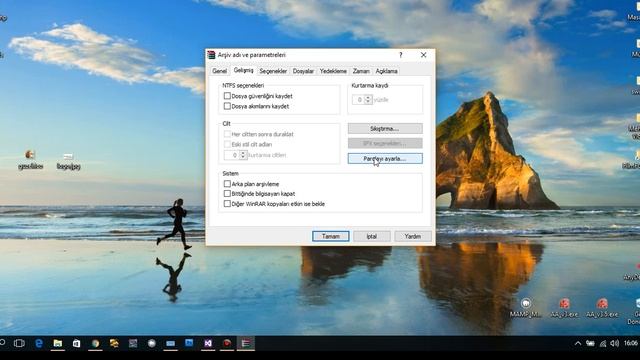Click the Sıkıştırma... button
The image size is (640, 360).
coord(385,129)
